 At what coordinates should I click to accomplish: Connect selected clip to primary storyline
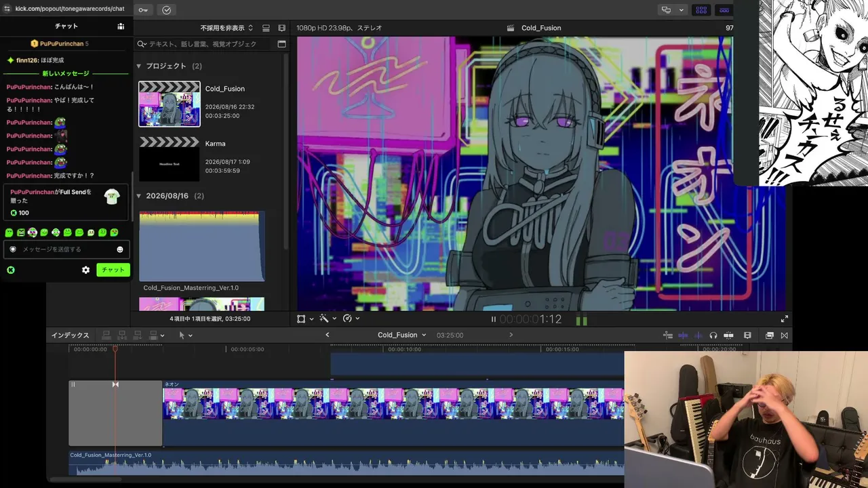coord(106,335)
